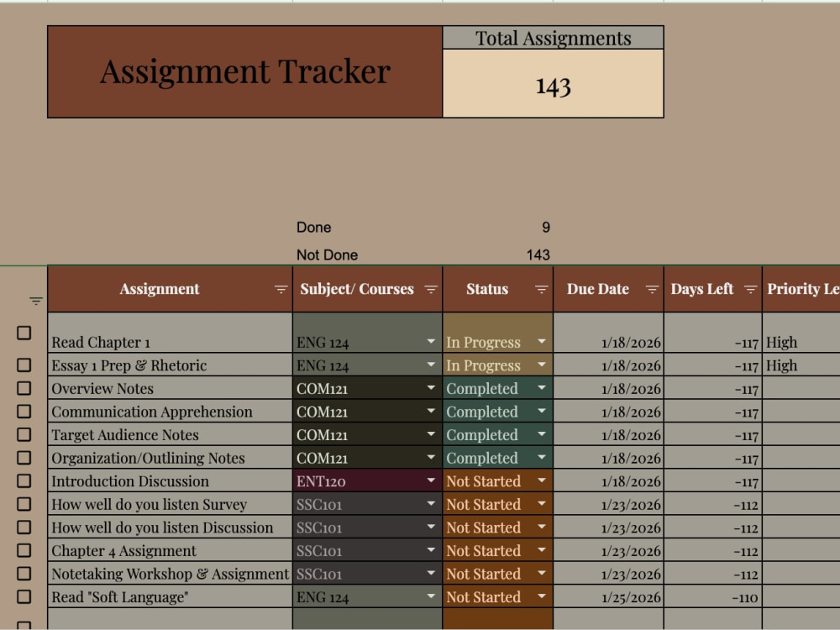Mark the How well do you listen Survey checkbox
This screenshot has width=840, height=630.
pos(24,503)
